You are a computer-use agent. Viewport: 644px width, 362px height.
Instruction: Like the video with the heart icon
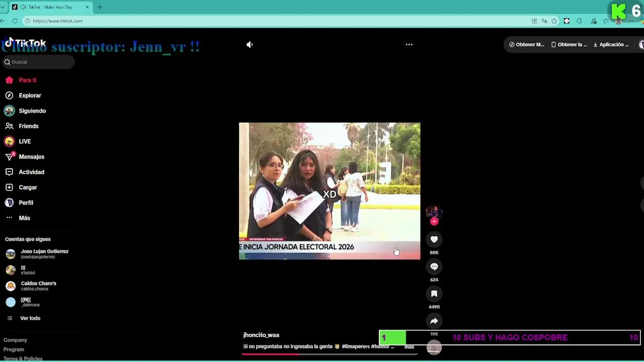pyautogui.click(x=434, y=239)
